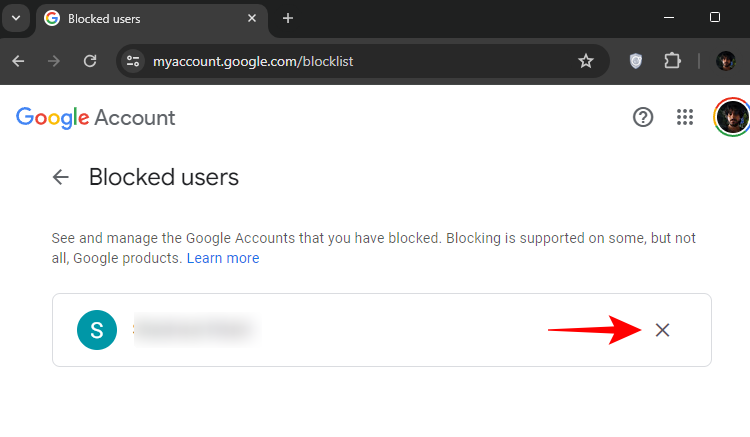750x437 pixels.
Task: Focus the address bar URL field
Action: (361, 61)
